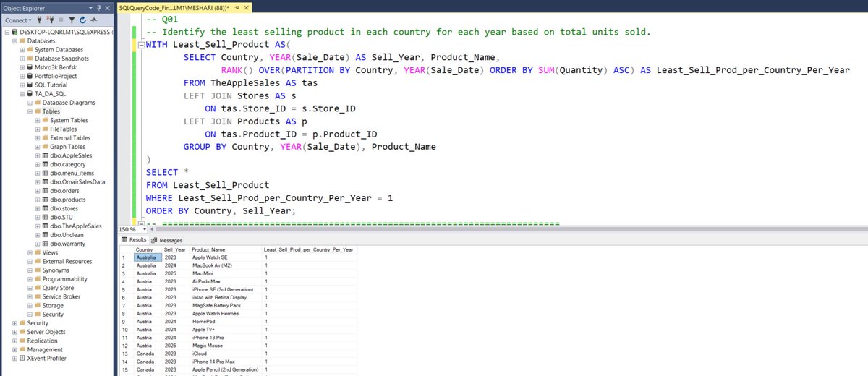Expand the Mshro3k Benfsk database

(x=22, y=67)
